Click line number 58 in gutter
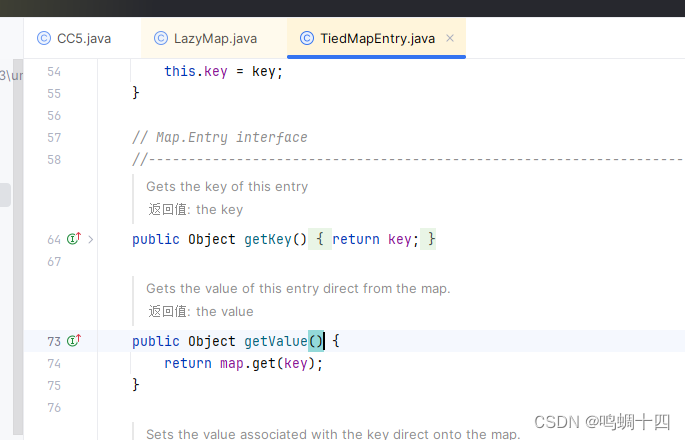685x440 pixels. 54,159
